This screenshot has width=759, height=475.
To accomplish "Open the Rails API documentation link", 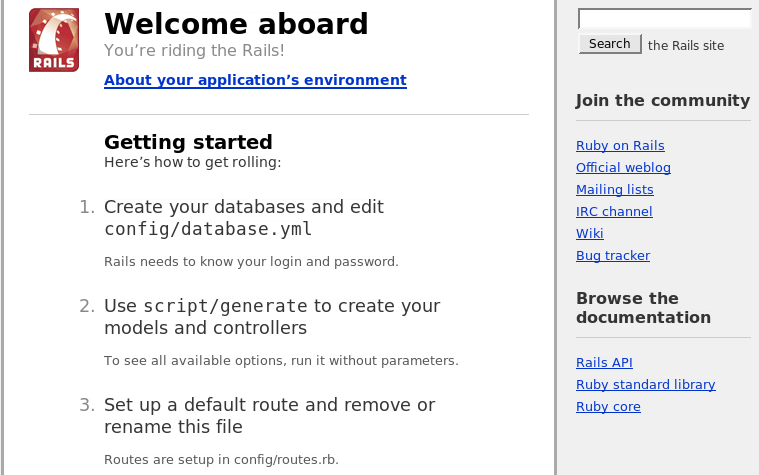I will (x=604, y=363).
